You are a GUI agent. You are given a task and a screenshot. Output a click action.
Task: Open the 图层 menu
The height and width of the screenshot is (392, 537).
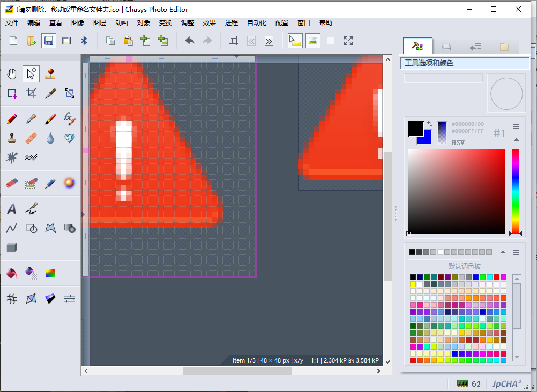[x=100, y=23]
